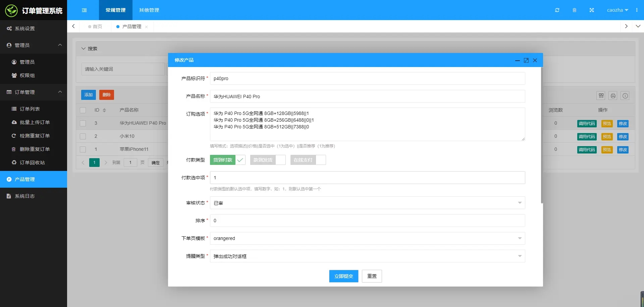Screen dimensions: 644x307
Task: Click the 重置 reset button
Action: coord(372,276)
